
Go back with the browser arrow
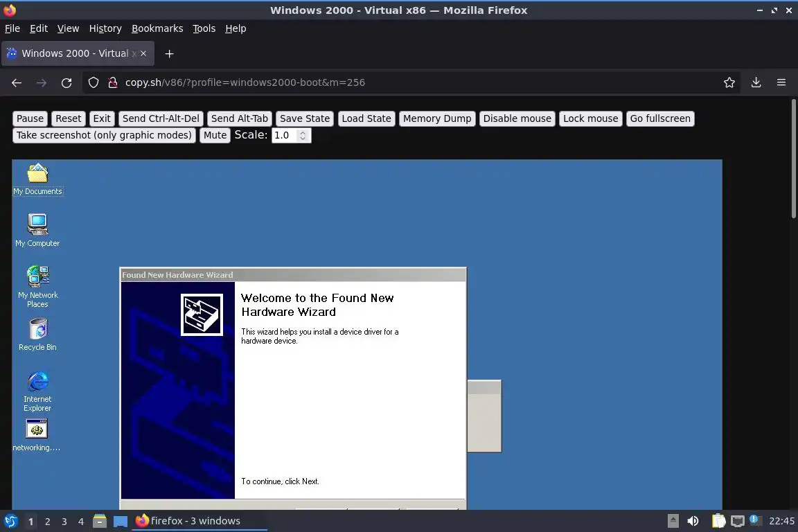(17, 82)
